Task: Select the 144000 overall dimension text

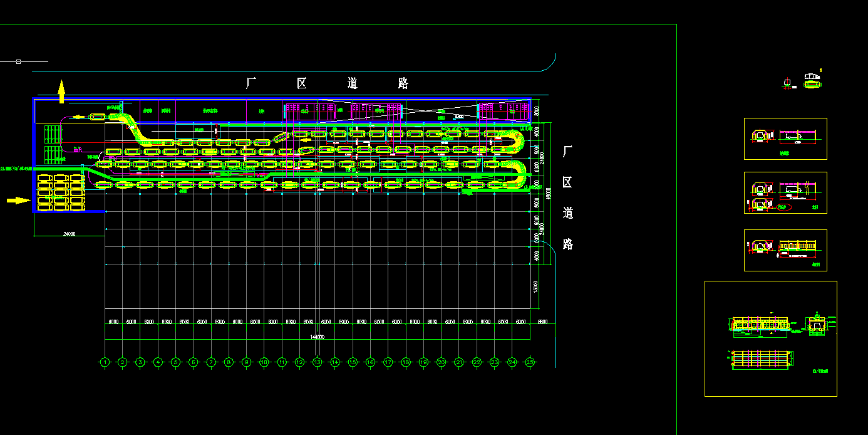Action: (317, 337)
